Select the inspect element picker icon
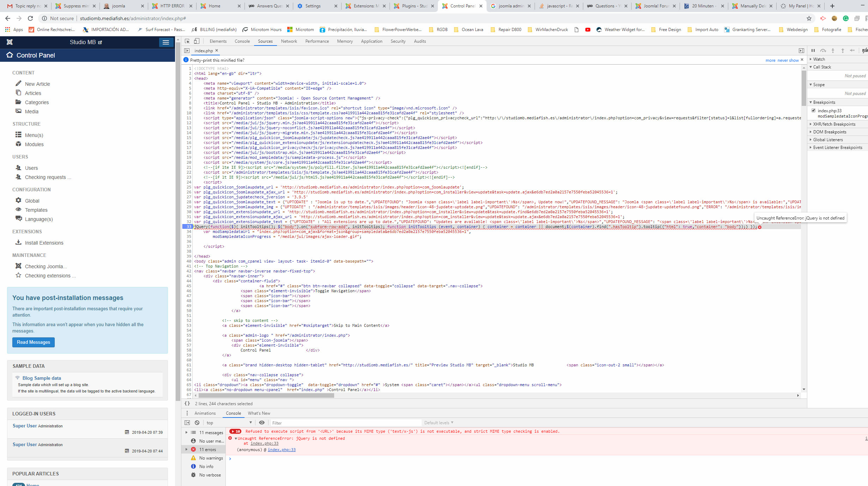 tap(187, 41)
